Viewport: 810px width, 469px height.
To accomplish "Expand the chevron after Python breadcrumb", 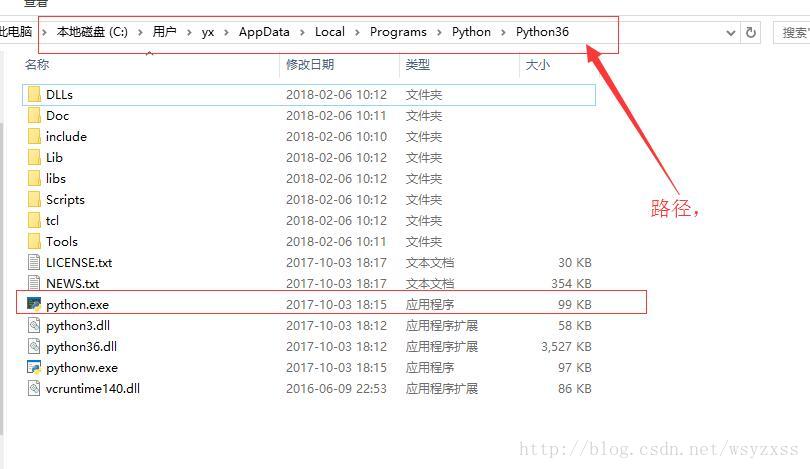I will tap(503, 33).
